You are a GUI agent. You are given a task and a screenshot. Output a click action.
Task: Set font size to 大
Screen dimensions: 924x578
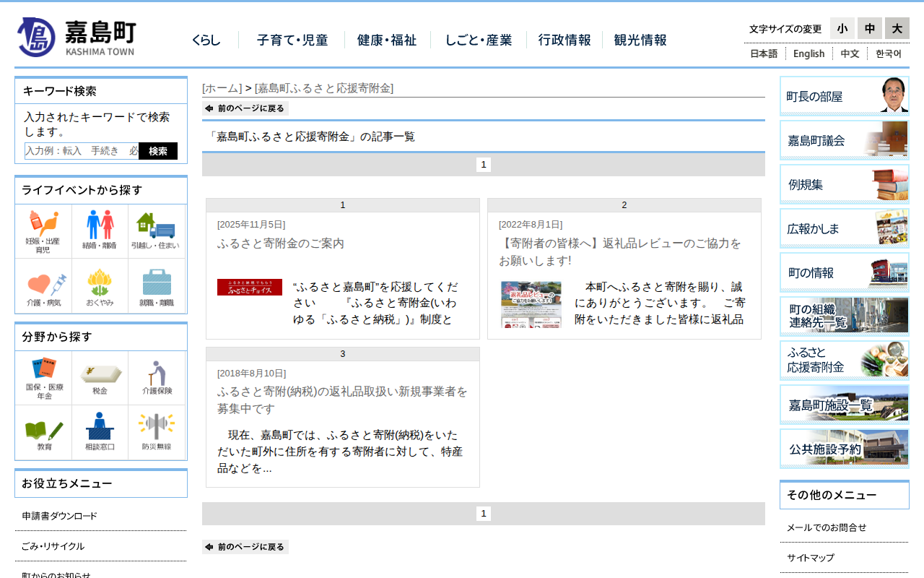click(897, 28)
